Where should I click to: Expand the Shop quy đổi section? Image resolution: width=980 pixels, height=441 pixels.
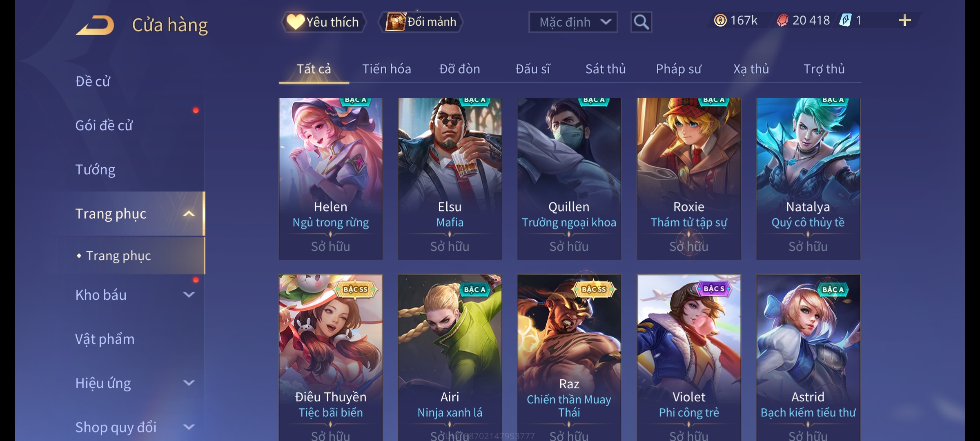click(x=189, y=427)
